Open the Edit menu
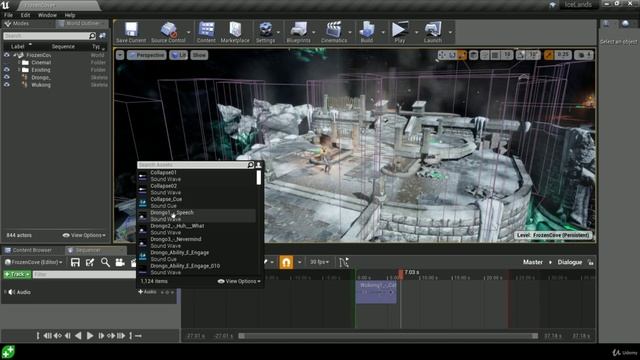 click(x=25, y=15)
